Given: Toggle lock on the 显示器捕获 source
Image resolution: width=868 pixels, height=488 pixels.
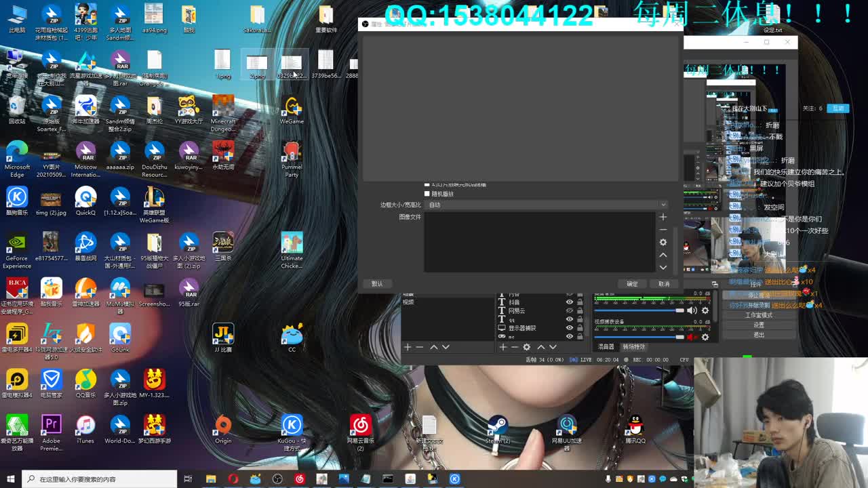Looking at the screenshot, I should click(x=580, y=328).
